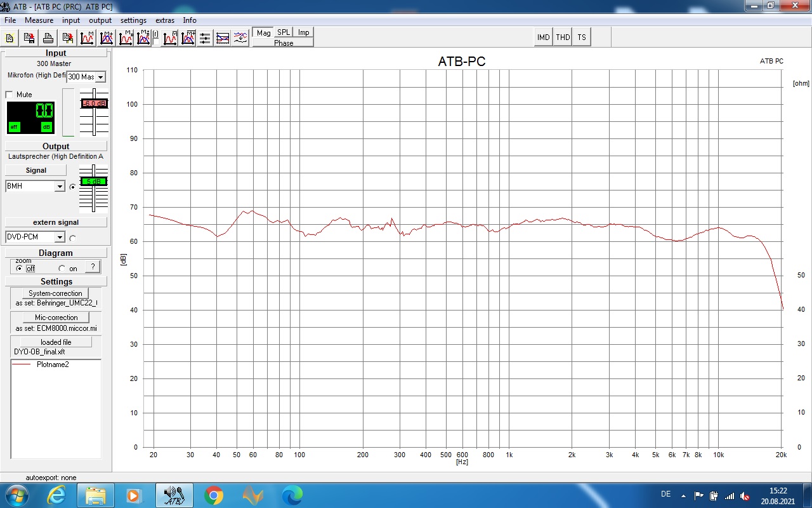
Task: Enable the Mute checkbox
Action: pyautogui.click(x=10, y=95)
